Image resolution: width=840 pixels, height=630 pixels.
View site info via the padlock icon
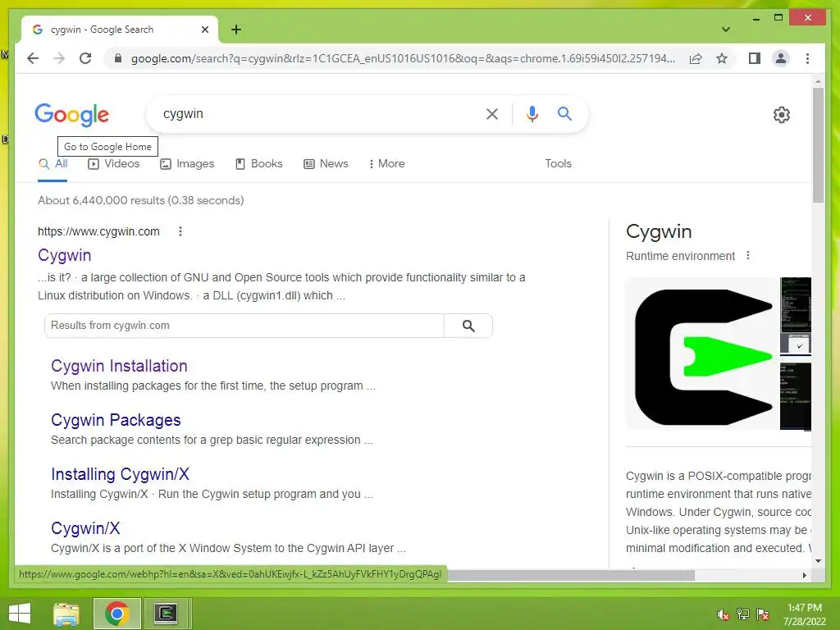[x=118, y=58]
